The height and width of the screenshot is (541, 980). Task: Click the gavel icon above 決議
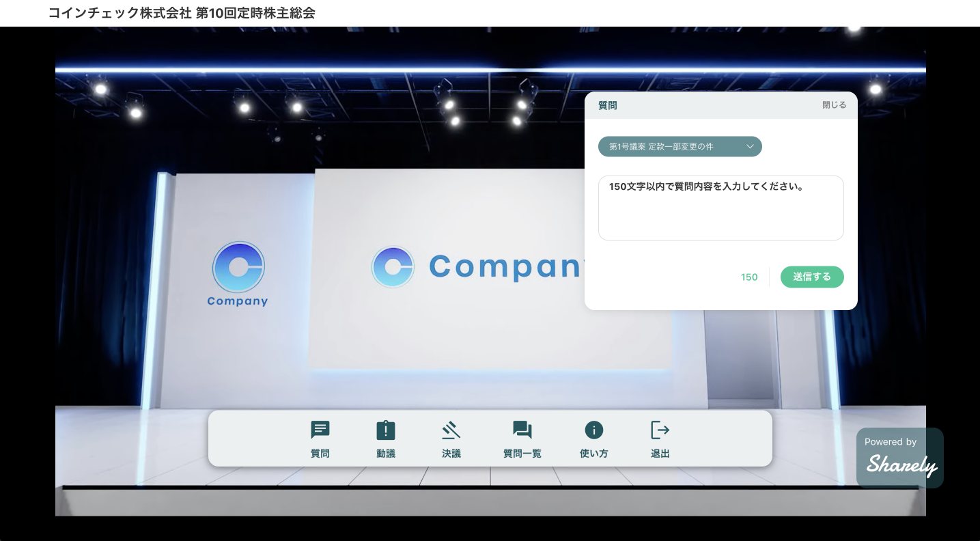point(451,429)
